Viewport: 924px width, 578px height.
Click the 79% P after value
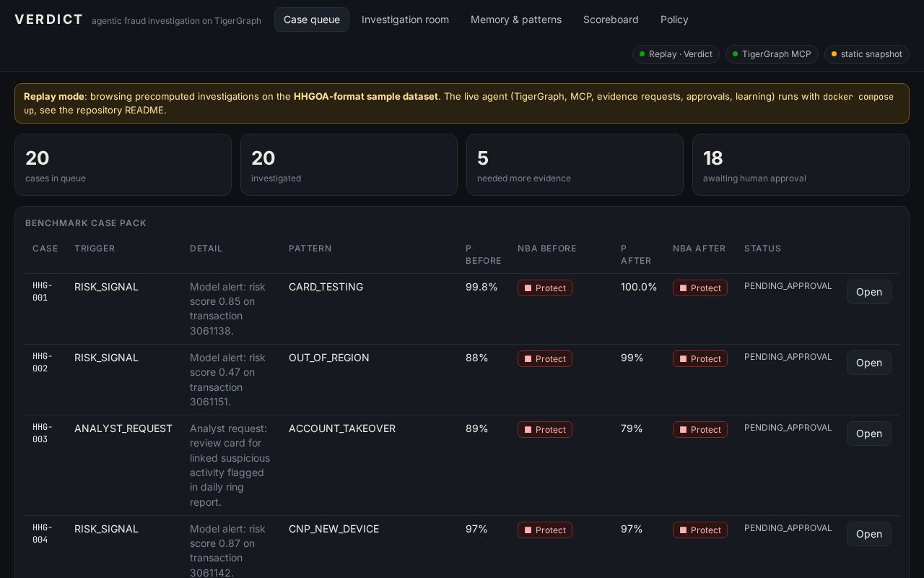click(632, 428)
